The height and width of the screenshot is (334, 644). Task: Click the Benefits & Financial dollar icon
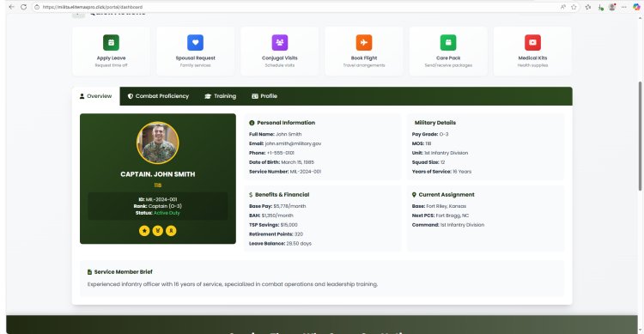point(251,195)
